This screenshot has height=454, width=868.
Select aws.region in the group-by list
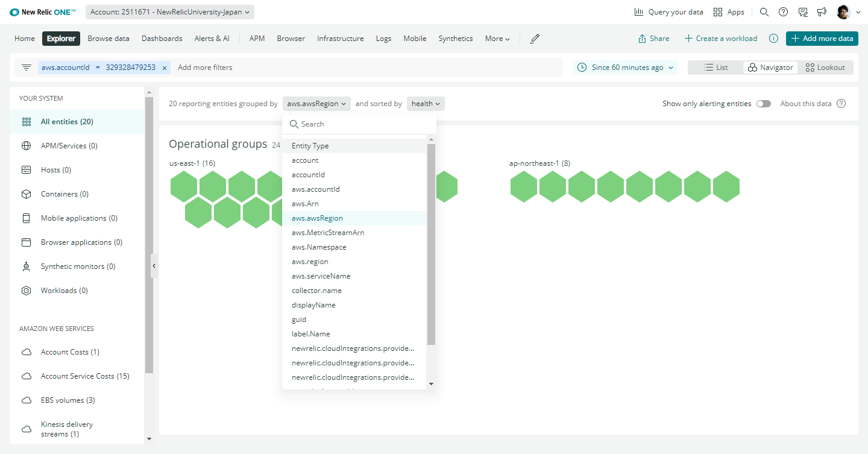354,262
